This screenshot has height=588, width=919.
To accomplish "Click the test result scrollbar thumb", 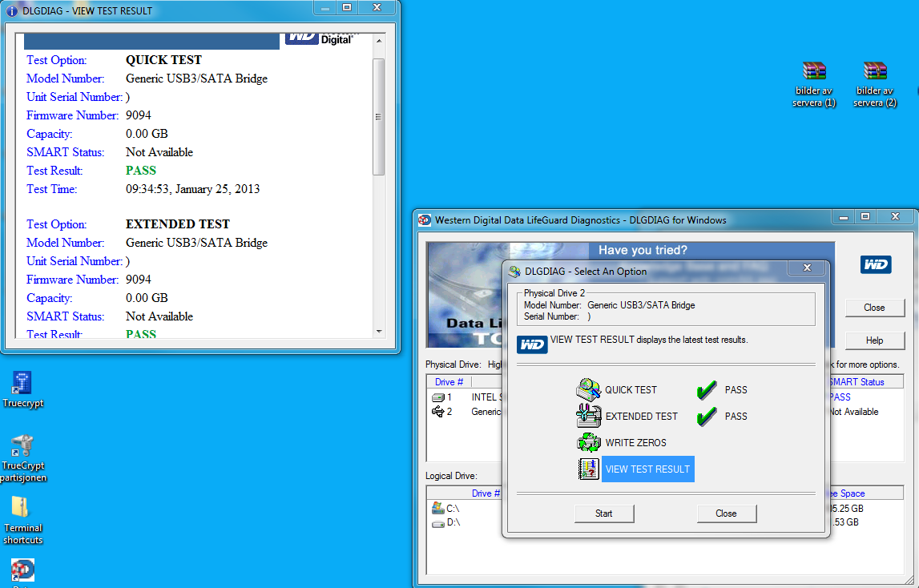I will point(379,117).
